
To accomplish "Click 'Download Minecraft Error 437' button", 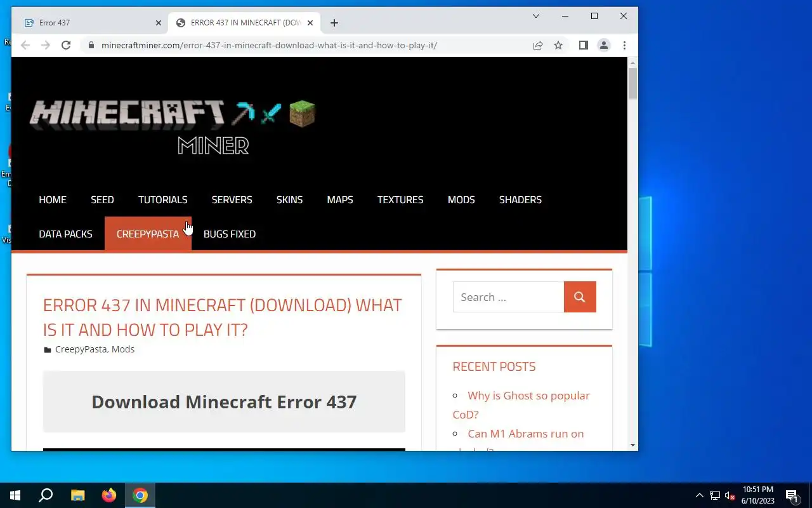I will [224, 401].
